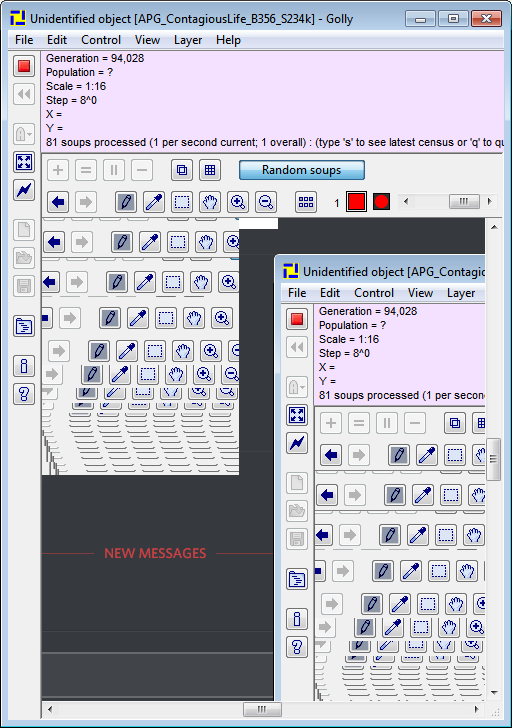This screenshot has height=728, width=512.
Task: Click the left arrow of the state scrollbar
Action: pos(406,201)
